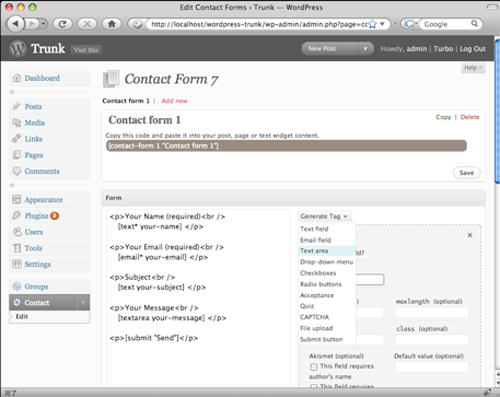
Task: Open the browser history dropdown arrow
Action: 44,24
